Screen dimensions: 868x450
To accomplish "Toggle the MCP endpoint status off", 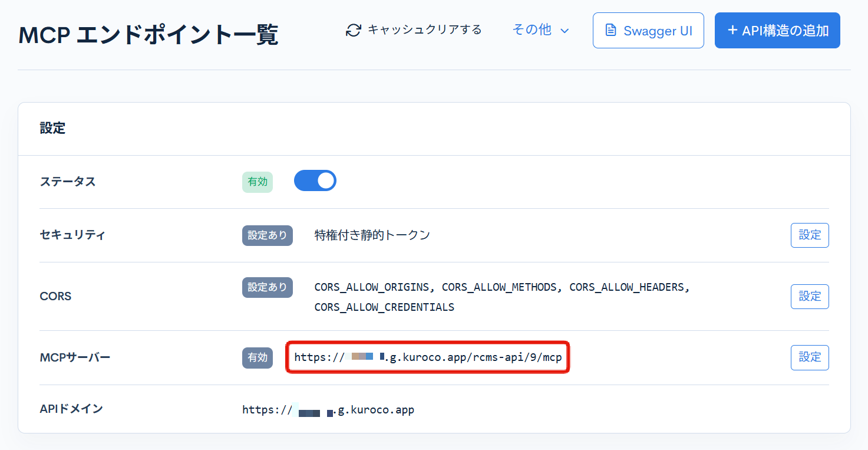I will click(x=315, y=180).
